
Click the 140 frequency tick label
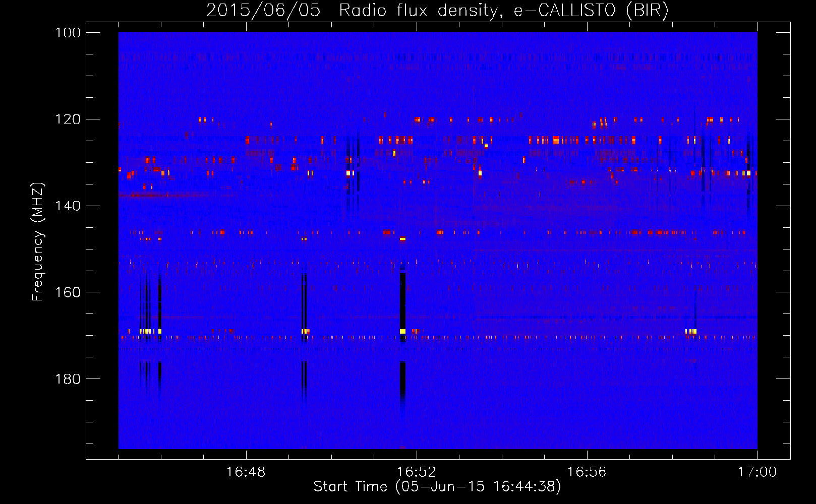click(x=68, y=206)
